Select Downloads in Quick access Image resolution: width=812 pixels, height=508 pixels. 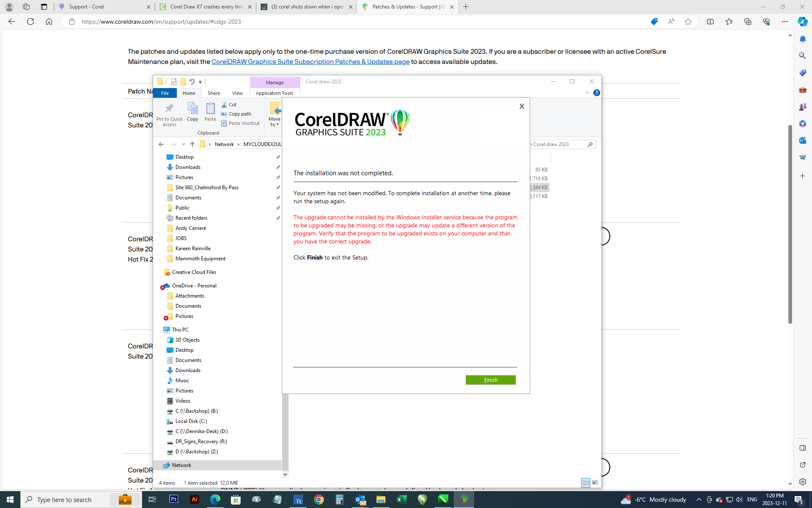tap(188, 167)
